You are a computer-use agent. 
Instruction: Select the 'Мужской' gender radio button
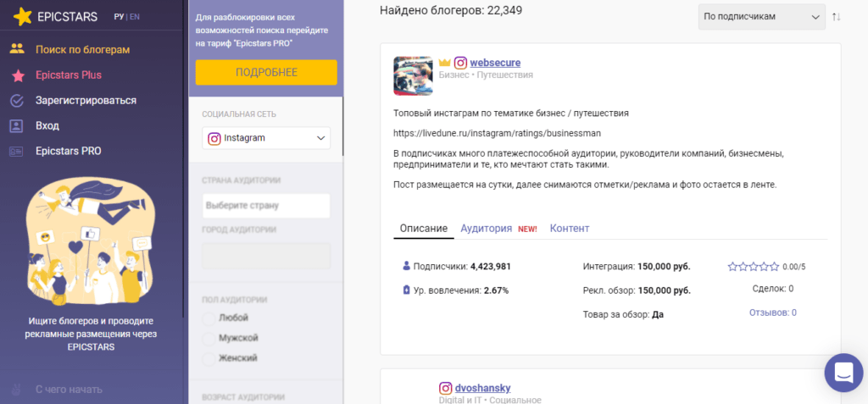click(x=209, y=338)
